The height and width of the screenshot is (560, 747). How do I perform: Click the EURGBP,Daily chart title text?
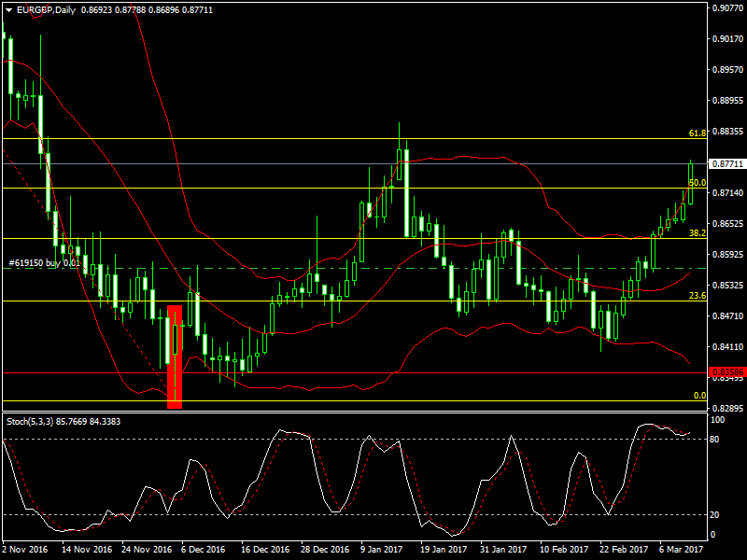[46, 10]
